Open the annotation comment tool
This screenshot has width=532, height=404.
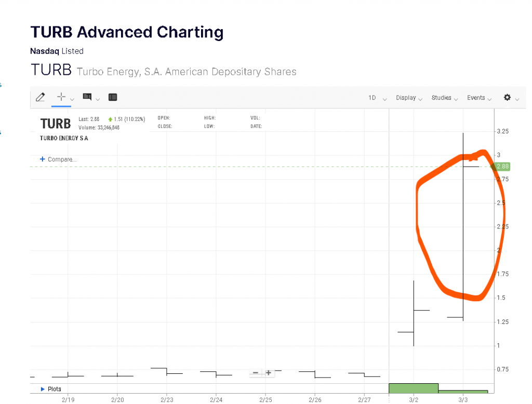(87, 97)
